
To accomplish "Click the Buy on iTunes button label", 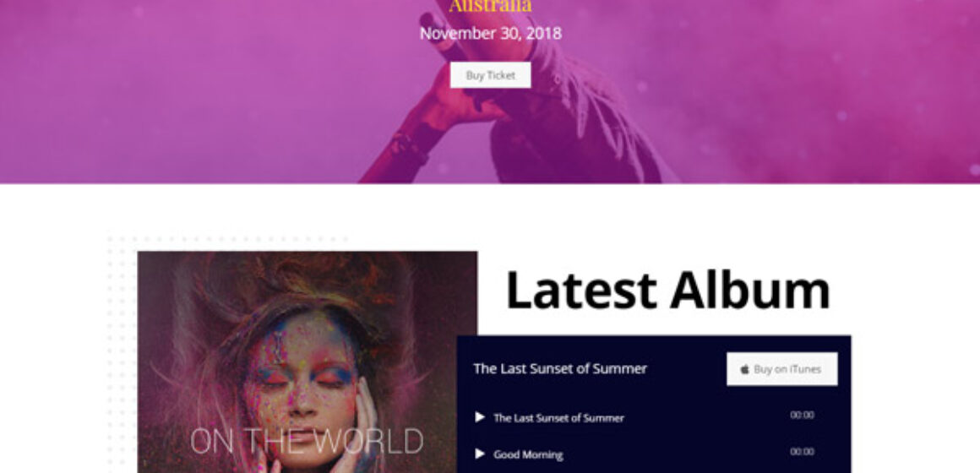I will tap(787, 369).
